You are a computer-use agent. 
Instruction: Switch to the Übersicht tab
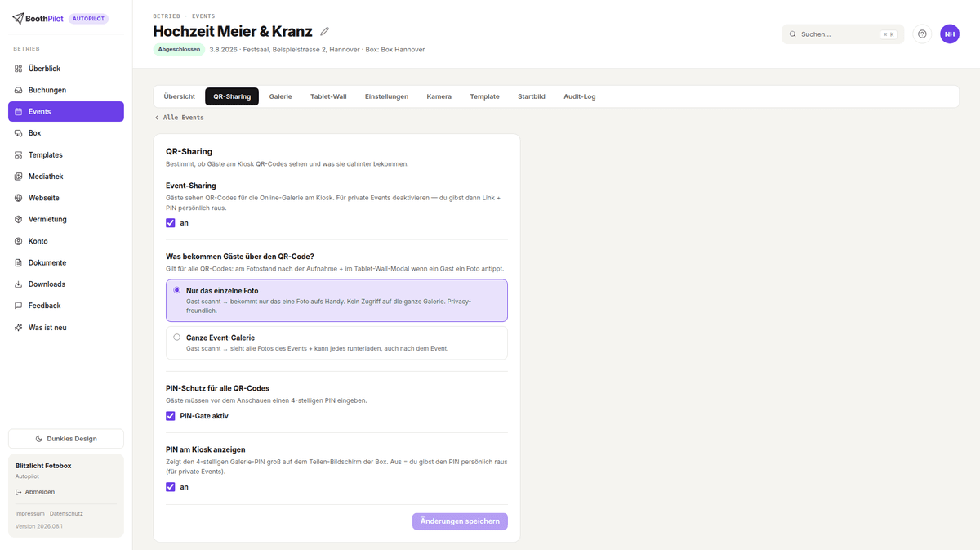pyautogui.click(x=180, y=96)
